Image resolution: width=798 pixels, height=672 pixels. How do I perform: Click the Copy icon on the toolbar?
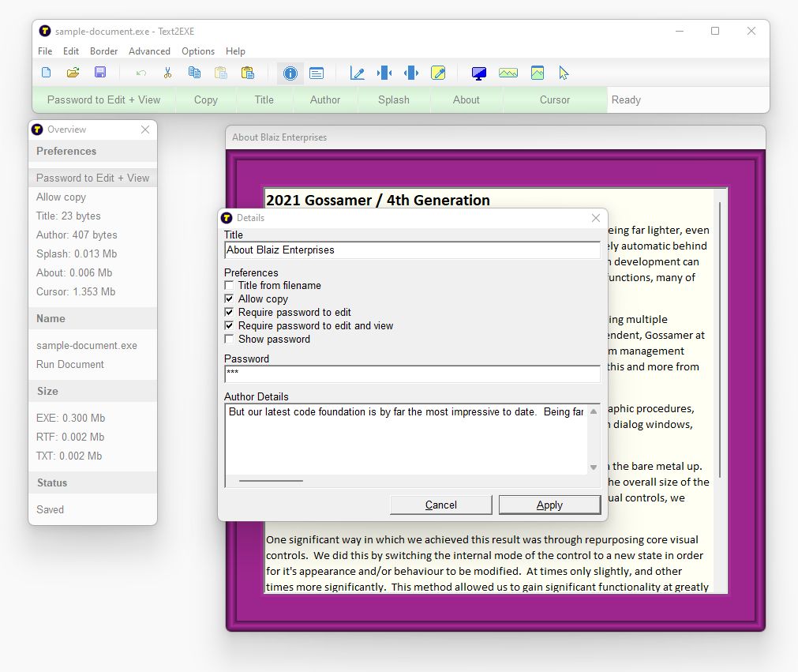[194, 73]
